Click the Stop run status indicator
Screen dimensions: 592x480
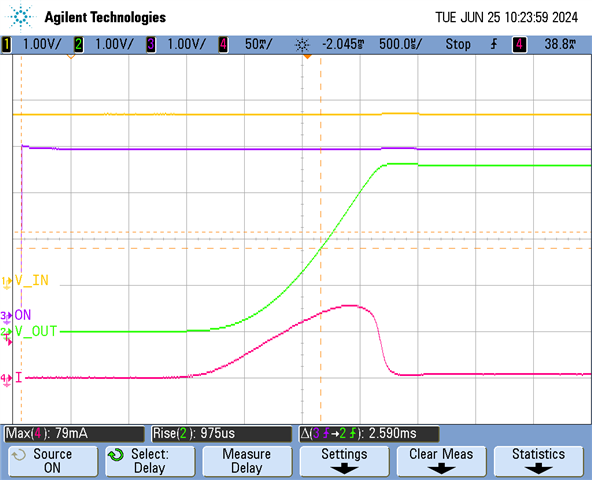pos(458,45)
